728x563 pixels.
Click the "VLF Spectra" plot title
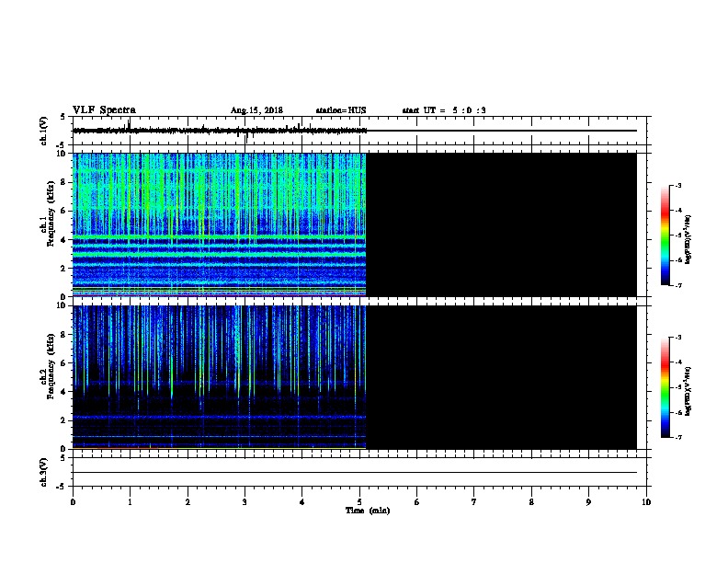click(104, 110)
